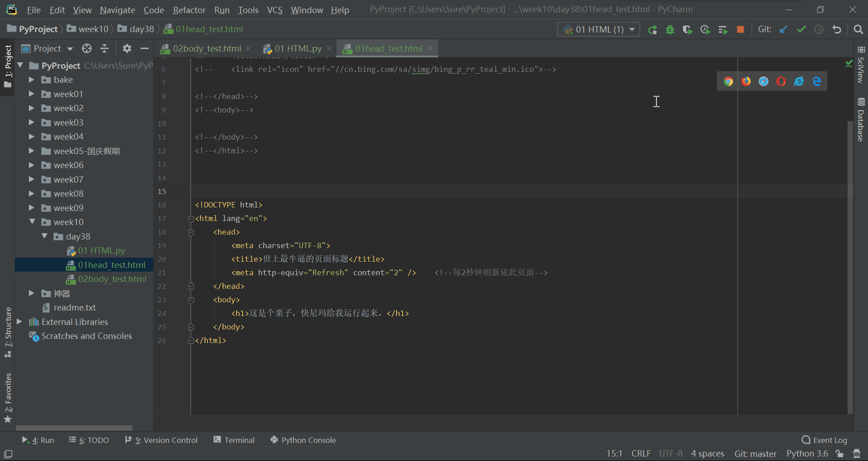
Task: Collapse the head section fold marker
Action: pos(191,232)
